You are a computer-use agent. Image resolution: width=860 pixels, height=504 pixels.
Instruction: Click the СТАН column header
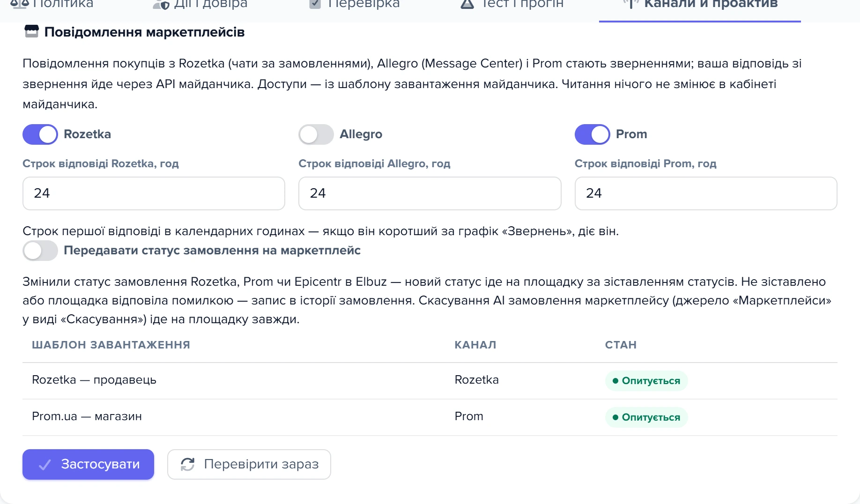coord(621,345)
